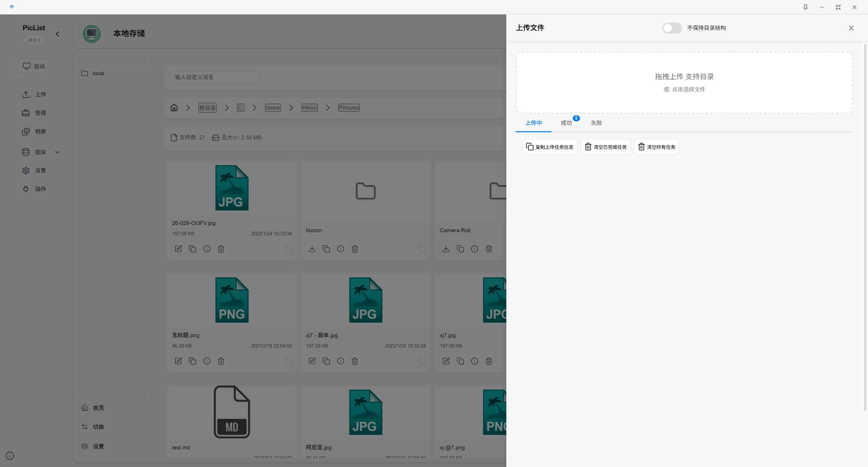Viewport: 868px width, 467px height.
Task: Click the info icon for 无标题.png
Action: [207, 361]
